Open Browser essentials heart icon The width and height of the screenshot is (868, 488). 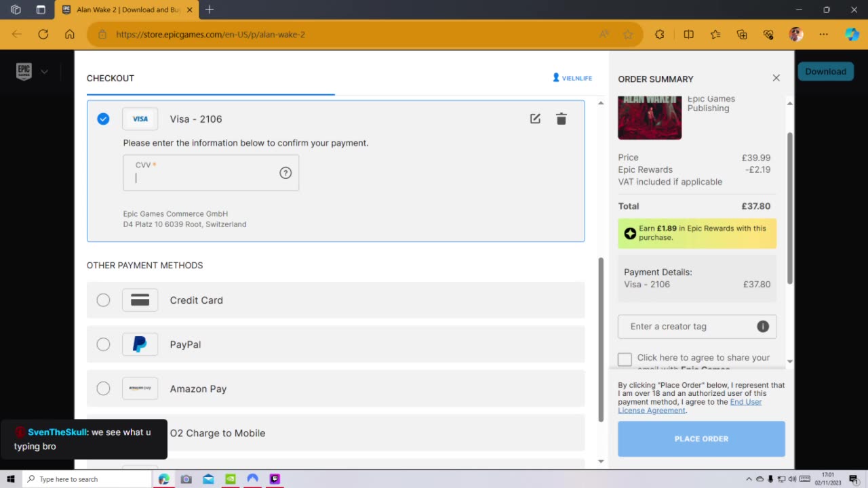[768, 34]
